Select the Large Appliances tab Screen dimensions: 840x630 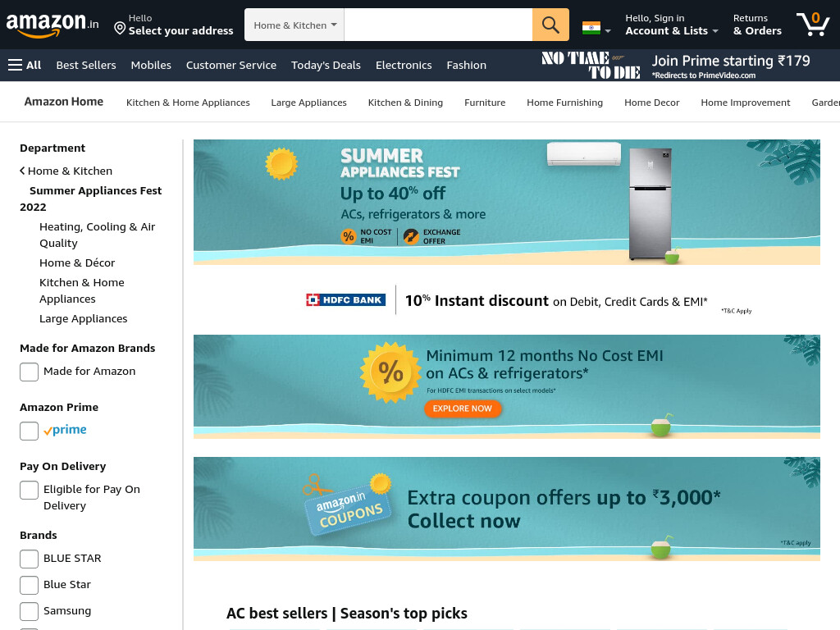(308, 103)
